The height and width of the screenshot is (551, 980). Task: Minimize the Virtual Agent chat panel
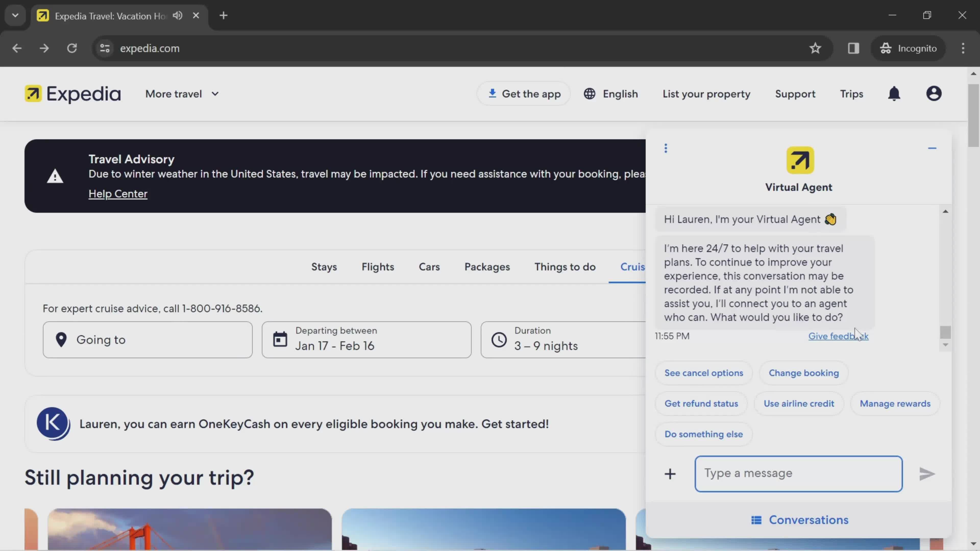(x=932, y=148)
